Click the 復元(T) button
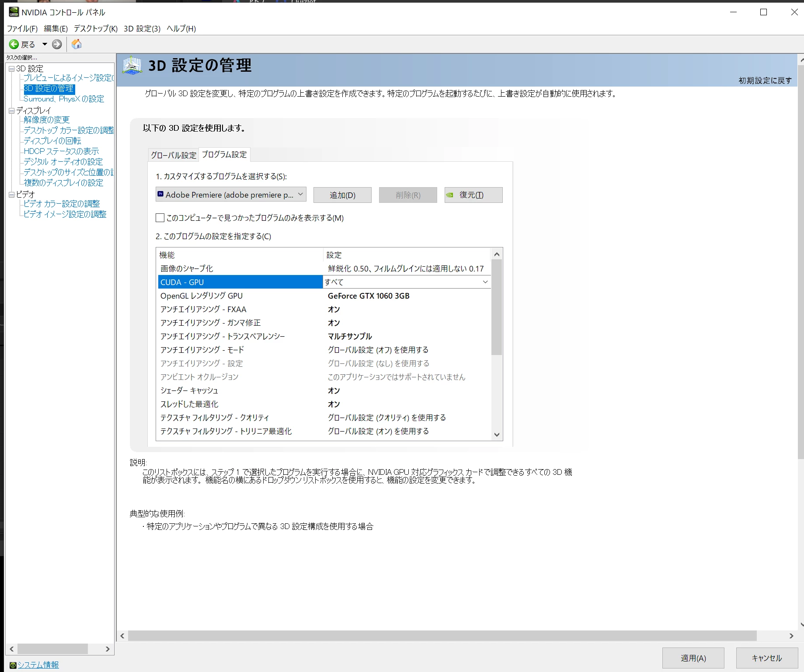This screenshot has height=672, width=804. pyautogui.click(x=473, y=195)
